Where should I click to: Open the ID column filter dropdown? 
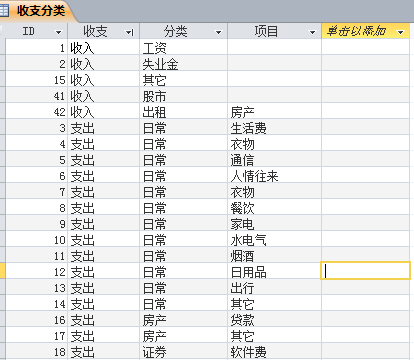(x=58, y=32)
